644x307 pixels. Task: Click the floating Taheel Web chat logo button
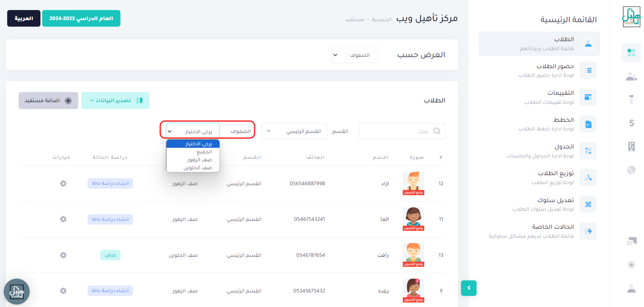pyautogui.click(x=17, y=291)
